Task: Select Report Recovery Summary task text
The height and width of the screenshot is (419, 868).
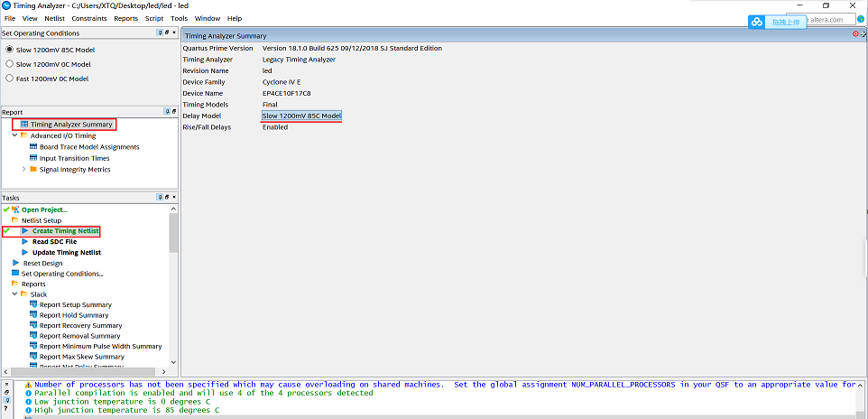Action: point(81,326)
